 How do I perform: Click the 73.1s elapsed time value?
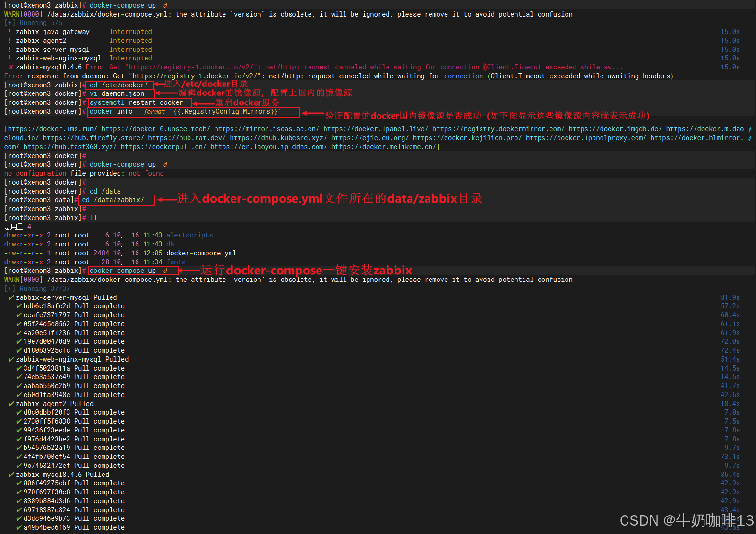pyautogui.click(x=730, y=457)
